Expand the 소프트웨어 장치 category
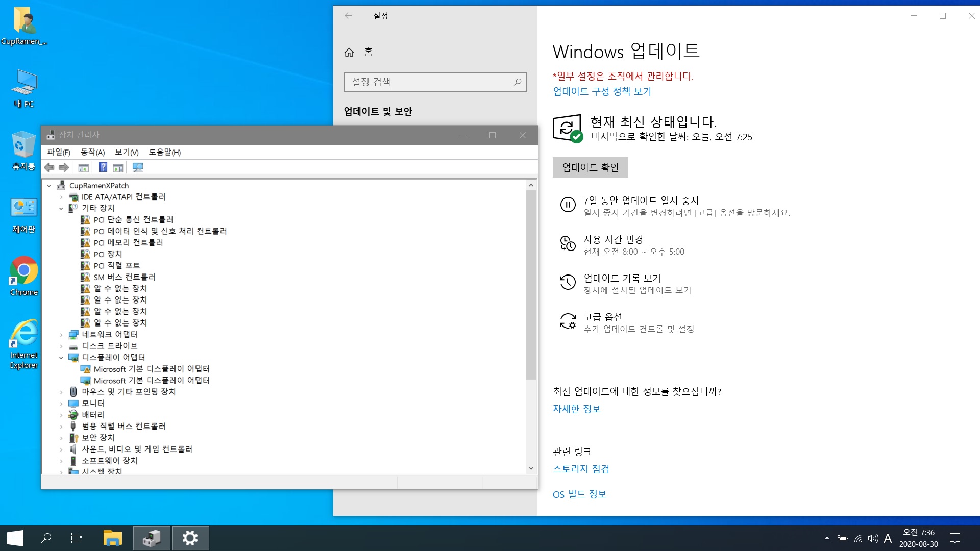Image resolution: width=980 pixels, height=551 pixels. [x=61, y=461]
